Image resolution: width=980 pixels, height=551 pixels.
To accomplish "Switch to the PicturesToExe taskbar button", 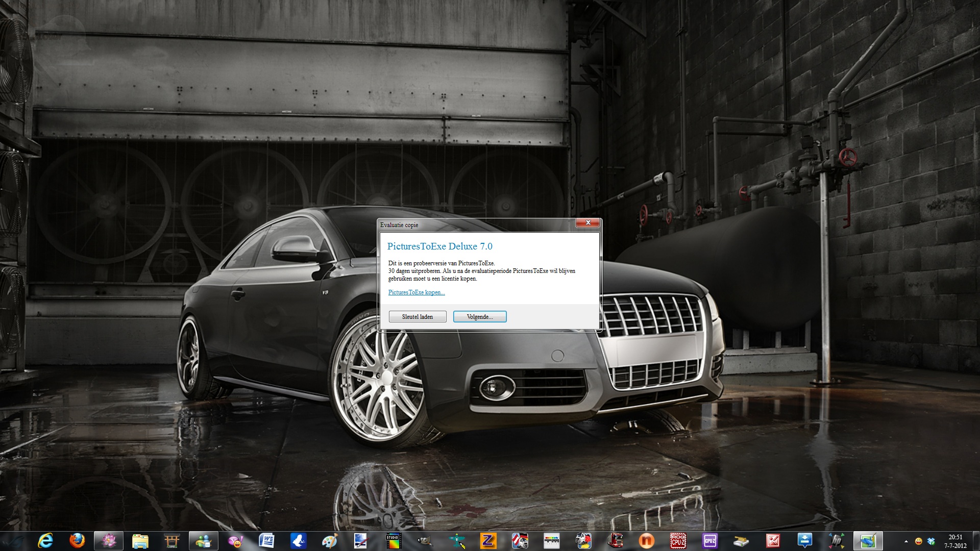I will [x=868, y=541].
